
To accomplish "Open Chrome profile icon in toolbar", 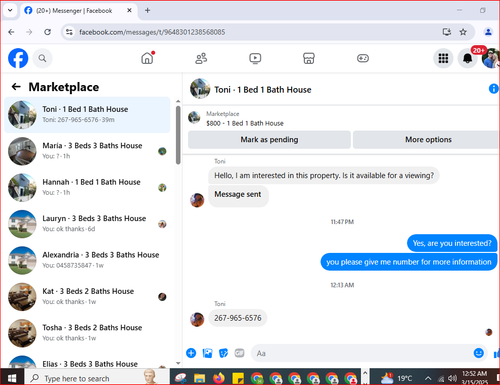I will (488, 32).
